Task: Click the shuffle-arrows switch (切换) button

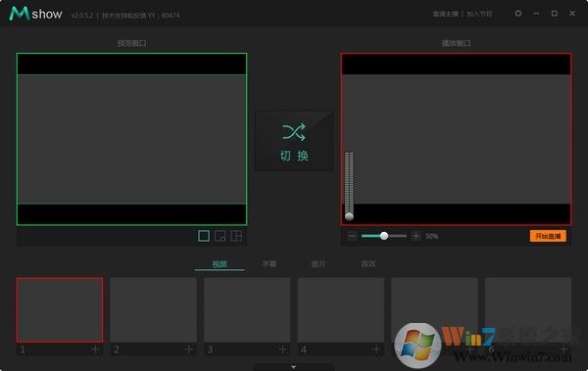Action: (294, 141)
